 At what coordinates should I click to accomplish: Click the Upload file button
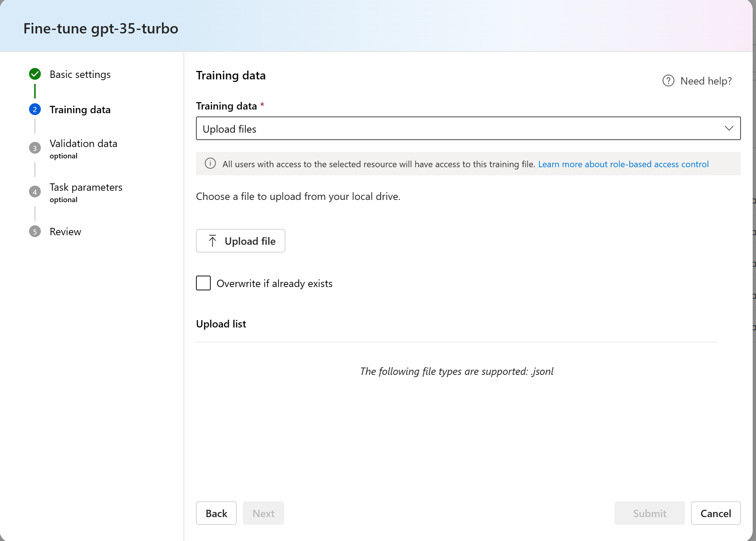pos(240,241)
